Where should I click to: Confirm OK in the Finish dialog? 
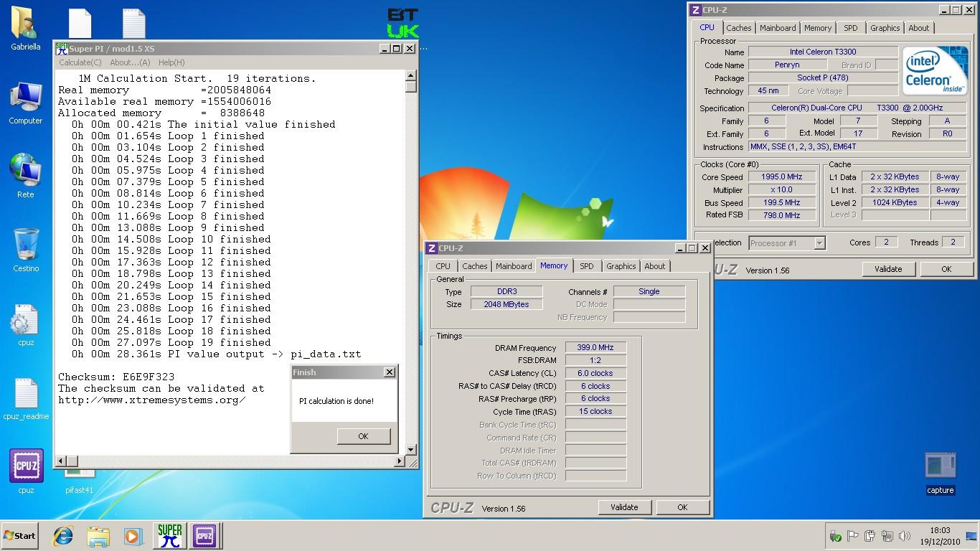363,436
